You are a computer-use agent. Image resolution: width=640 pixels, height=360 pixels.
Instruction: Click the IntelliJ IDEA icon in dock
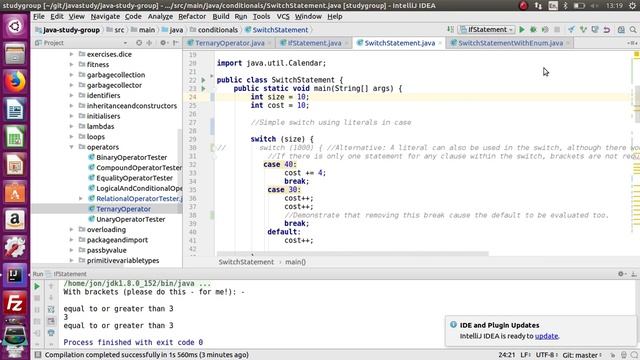click(x=15, y=276)
